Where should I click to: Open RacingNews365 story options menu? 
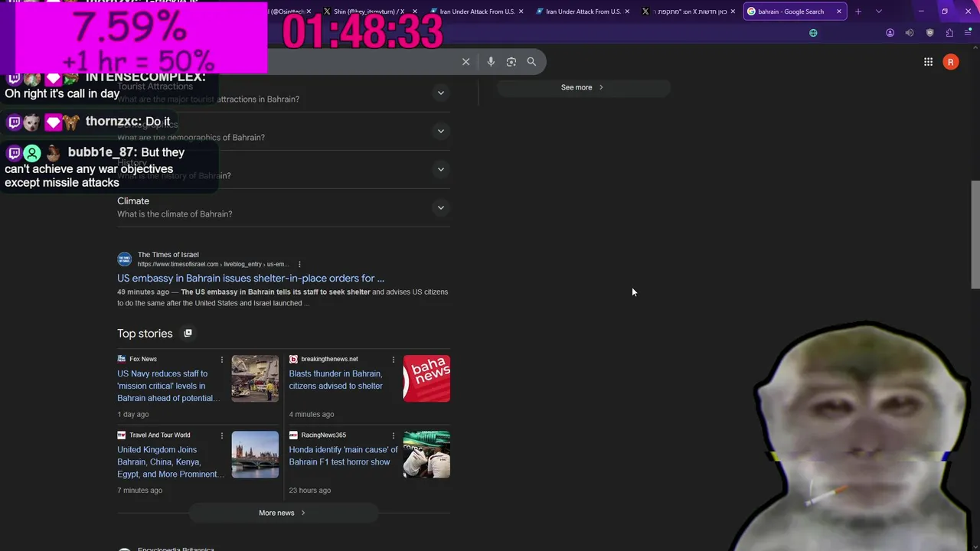click(x=394, y=435)
